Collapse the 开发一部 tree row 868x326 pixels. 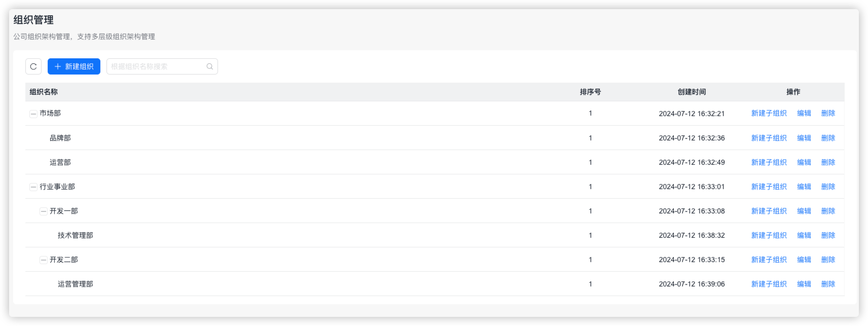[44, 211]
